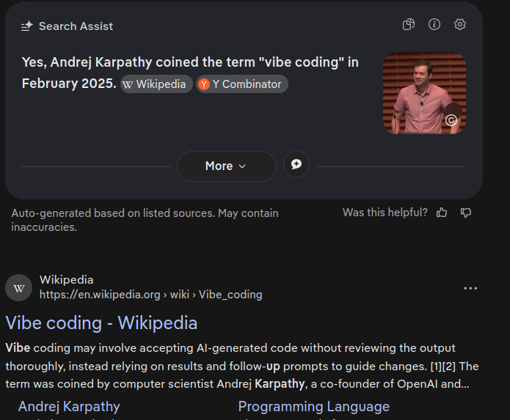Screen dimensions: 510x420
Task: Open the Y Combinator source chip
Action: click(x=242, y=84)
